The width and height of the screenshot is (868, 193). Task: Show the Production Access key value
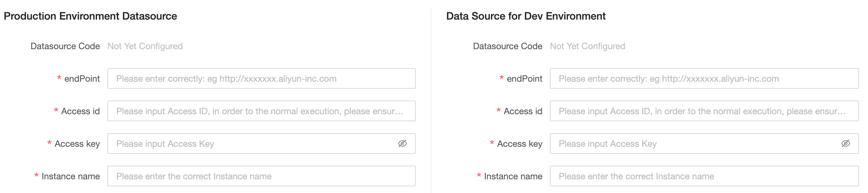coord(402,143)
